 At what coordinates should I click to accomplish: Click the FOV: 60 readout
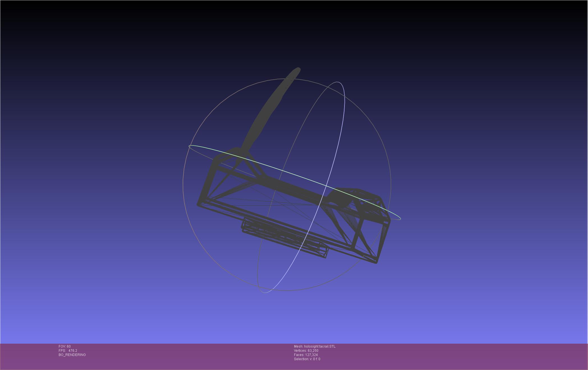[65, 346]
